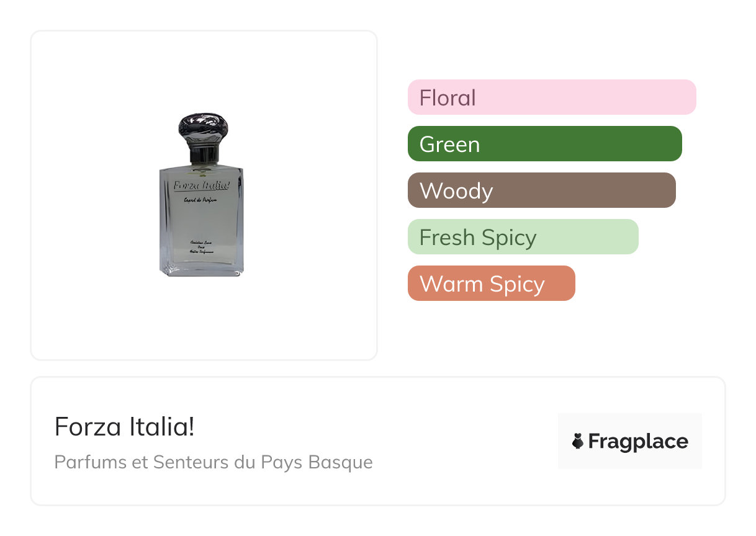Screen dimensions: 756x536
Task: Click the Forza Italia! fragrance title
Action: [124, 427]
